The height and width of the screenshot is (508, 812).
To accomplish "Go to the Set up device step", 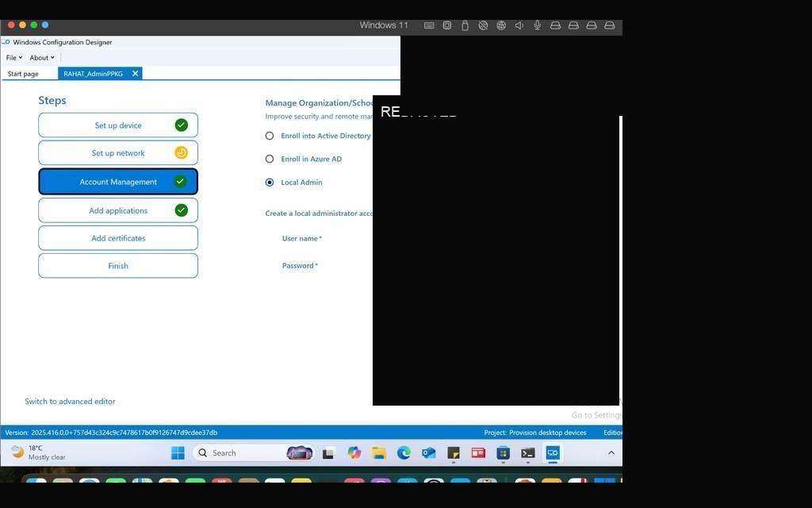I will (118, 125).
